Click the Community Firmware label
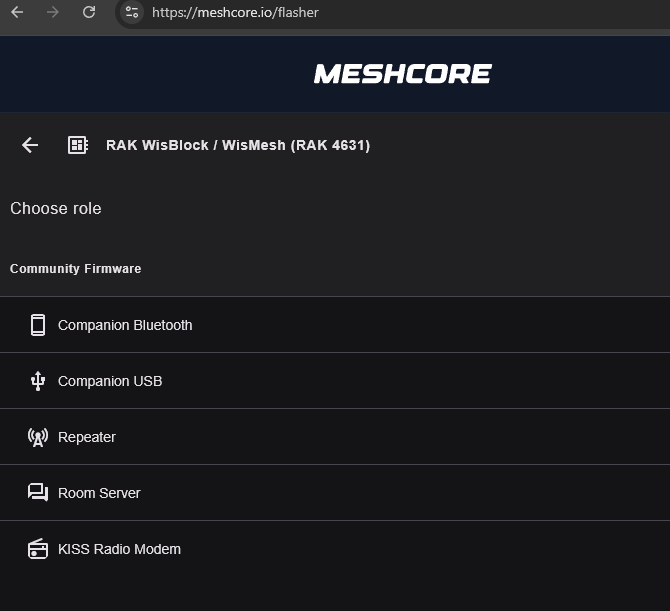Screen dimensions: 670x611 coord(75,269)
